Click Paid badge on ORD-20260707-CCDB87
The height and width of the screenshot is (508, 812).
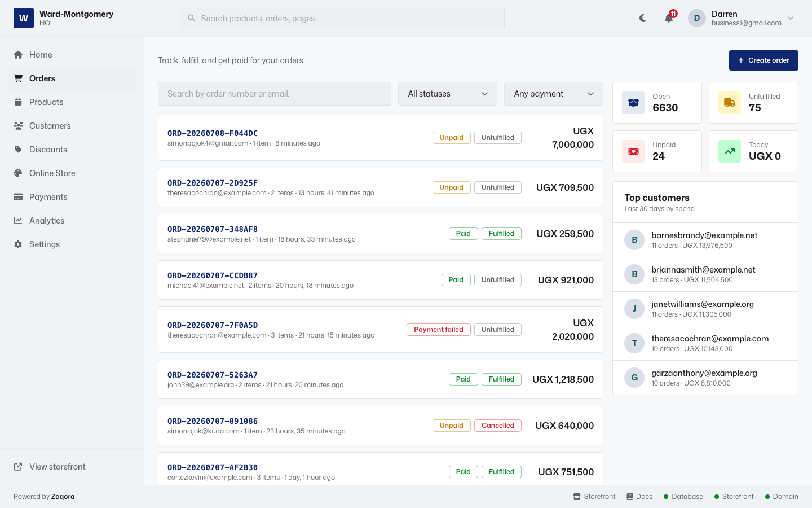(456, 280)
